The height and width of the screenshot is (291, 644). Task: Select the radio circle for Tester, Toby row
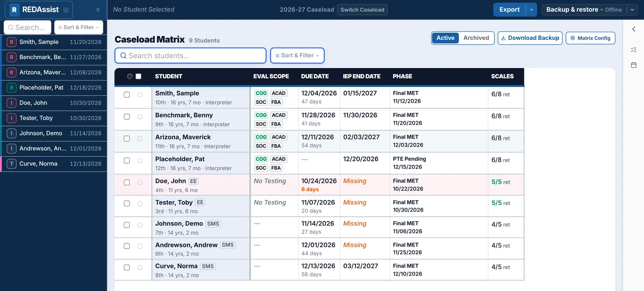pos(140,204)
